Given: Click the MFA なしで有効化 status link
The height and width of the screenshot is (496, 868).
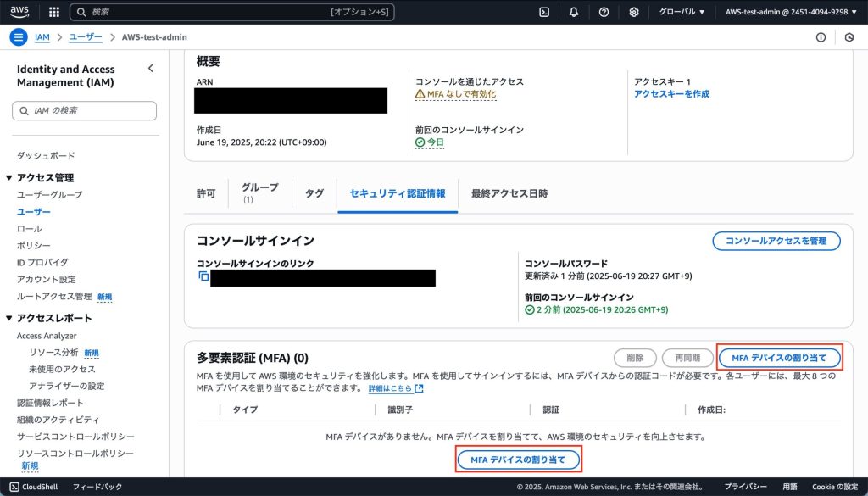Looking at the screenshot, I should tap(462, 94).
